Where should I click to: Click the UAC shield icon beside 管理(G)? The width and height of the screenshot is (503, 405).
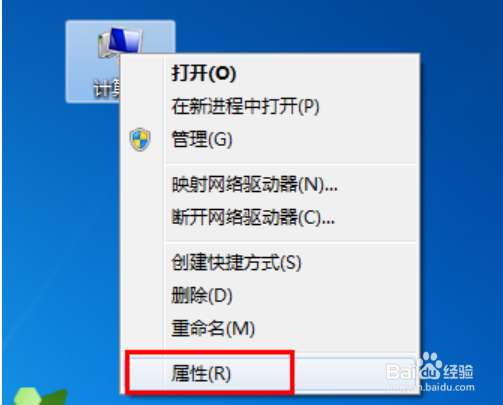click(x=140, y=139)
